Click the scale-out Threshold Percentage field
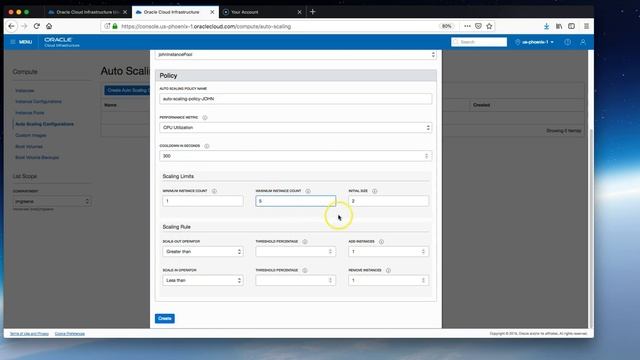The image size is (640, 360). click(x=296, y=252)
